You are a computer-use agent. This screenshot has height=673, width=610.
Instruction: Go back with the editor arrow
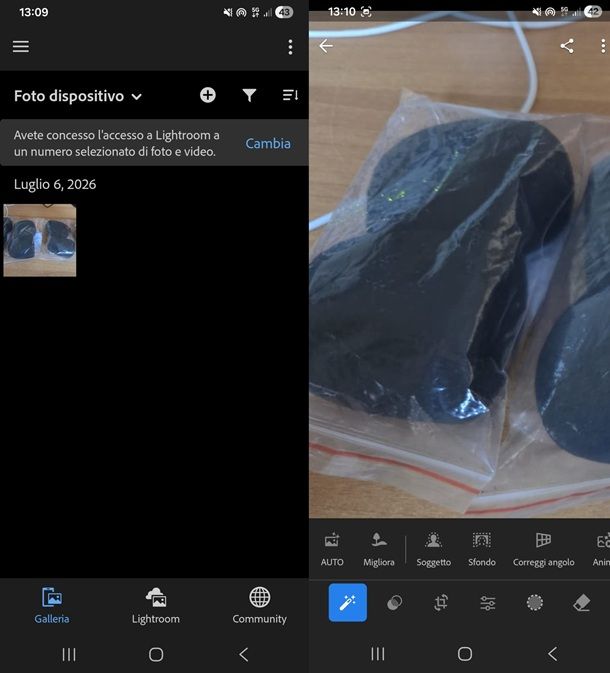326,45
